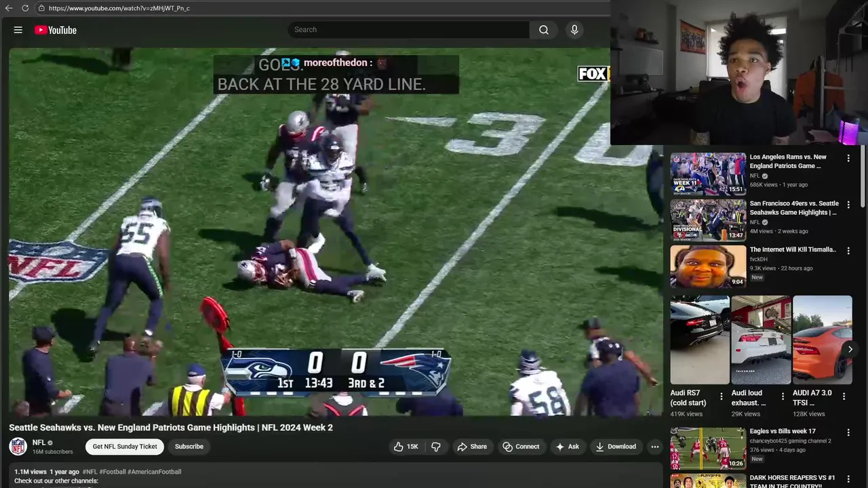Subscribe to the NFL channel
This screenshot has width=868, height=488.
point(189,447)
